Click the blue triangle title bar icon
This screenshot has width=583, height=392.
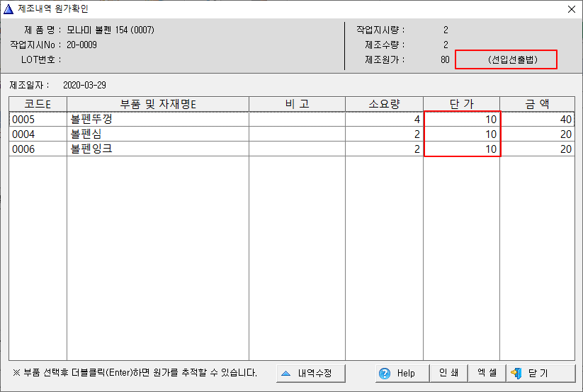[x=9, y=9]
